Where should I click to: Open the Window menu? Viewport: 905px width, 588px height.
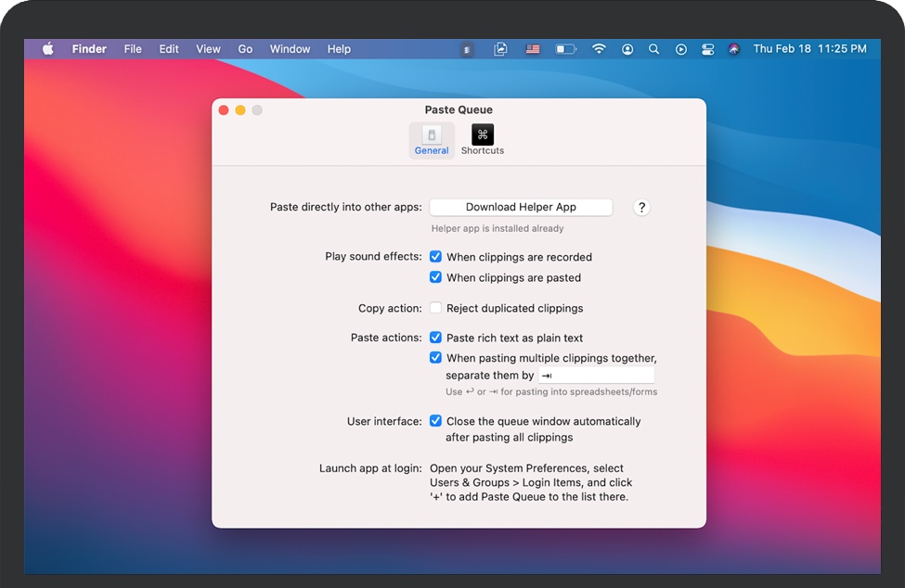coord(291,49)
